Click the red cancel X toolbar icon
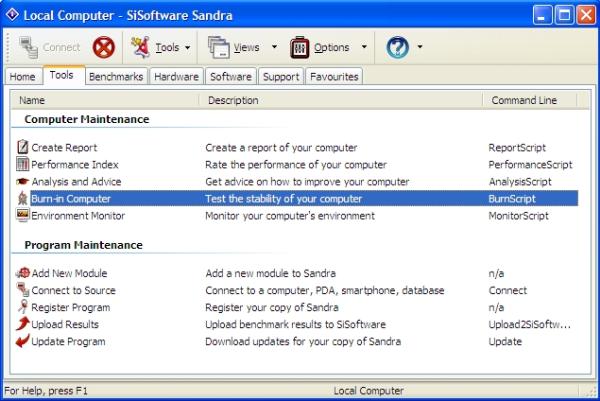The height and width of the screenshot is (401, 600). pos(104,47)
